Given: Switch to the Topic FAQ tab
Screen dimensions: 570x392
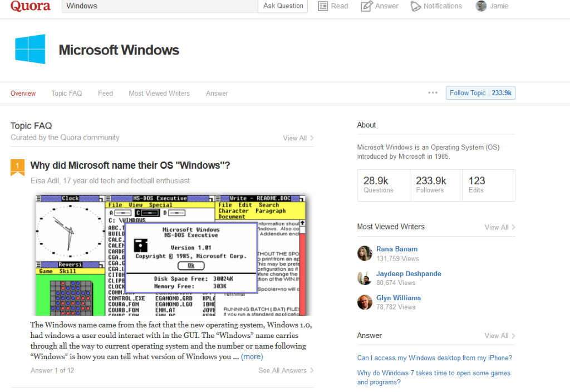Looking at the screenshot, I should 67,94.
